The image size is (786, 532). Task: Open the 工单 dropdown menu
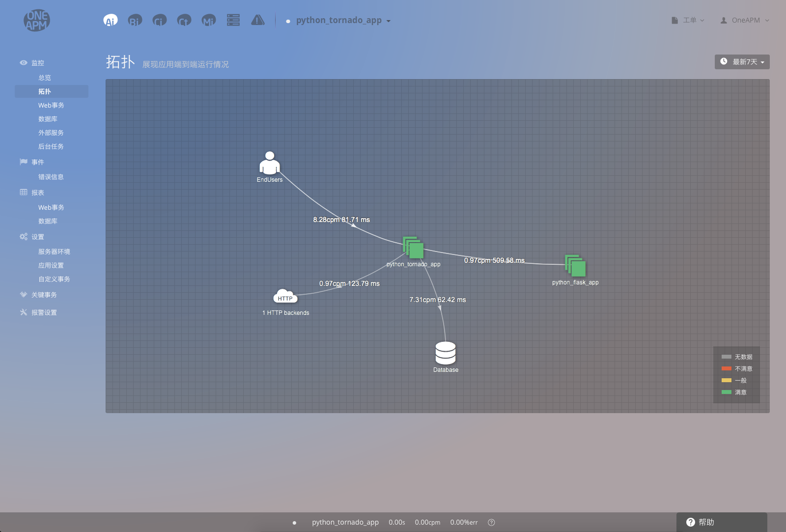click(688, 20)
